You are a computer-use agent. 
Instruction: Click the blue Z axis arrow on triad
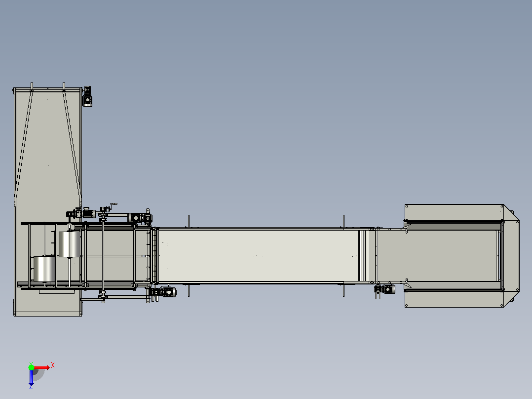31,378
